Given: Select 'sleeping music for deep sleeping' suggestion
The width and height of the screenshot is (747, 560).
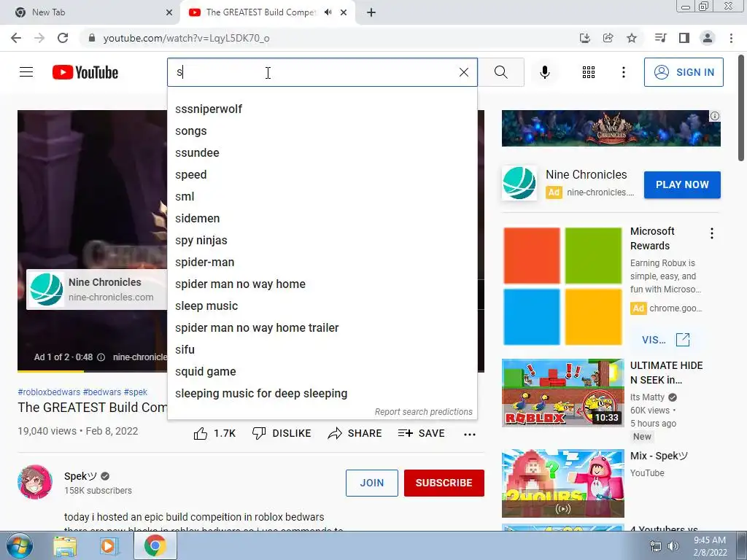Looking at the screenshot, I should (322, 394).
